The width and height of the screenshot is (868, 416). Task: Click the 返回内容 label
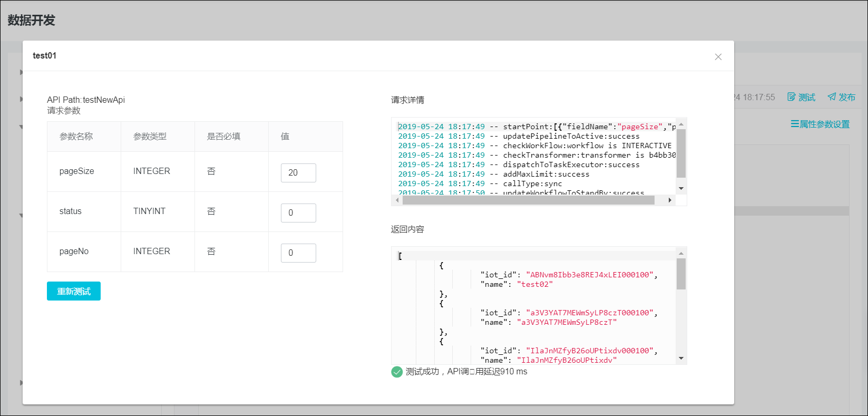[407, 229]
